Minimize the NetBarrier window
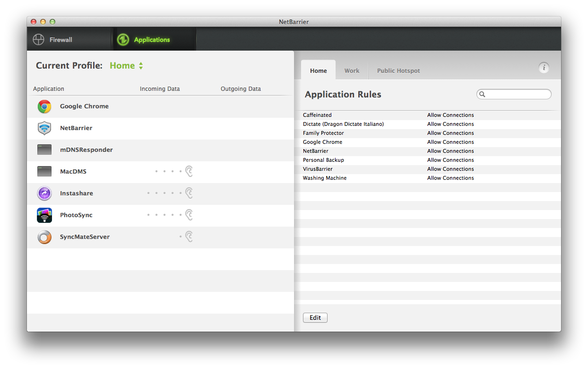This screenshot has width=588, height=369. tap(43, 22)
